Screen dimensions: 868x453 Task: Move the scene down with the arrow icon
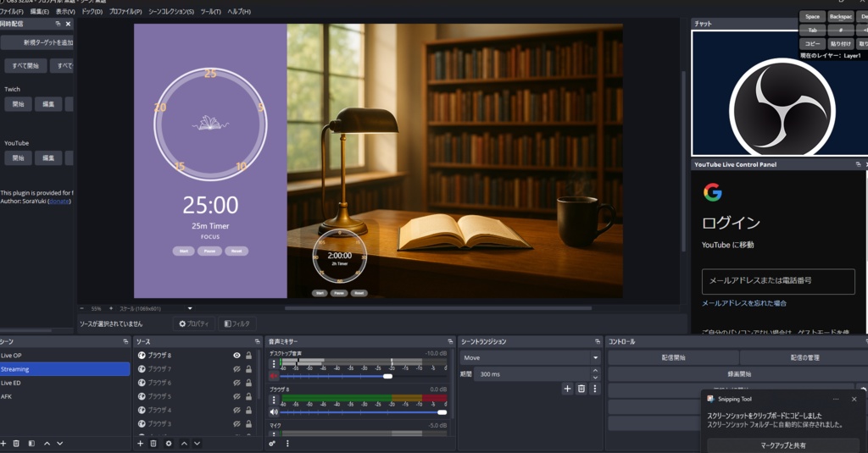60,444
